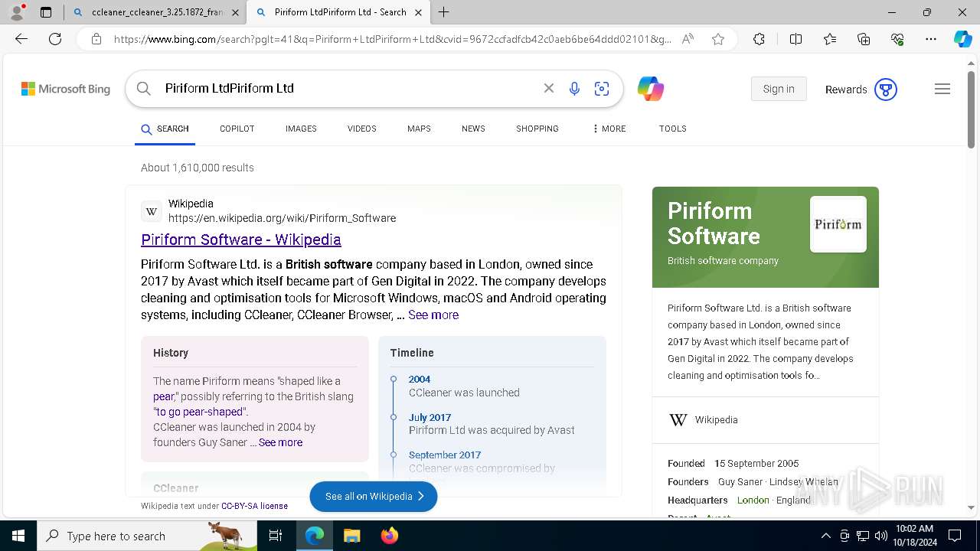This screenshot has height=551, width=980.
Task: Open Wikipedia link in knowledge panel
Action: click(717, 419)
